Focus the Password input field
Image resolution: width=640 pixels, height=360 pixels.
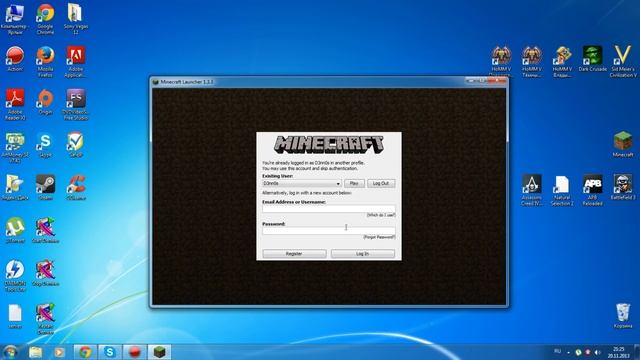pyautogui.click(x=329, y=231)
